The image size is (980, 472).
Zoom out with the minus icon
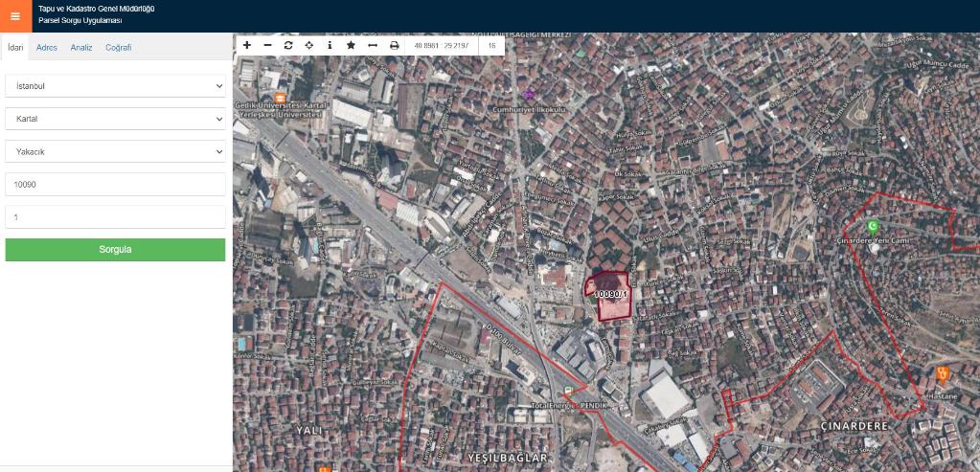click(267, 45)
